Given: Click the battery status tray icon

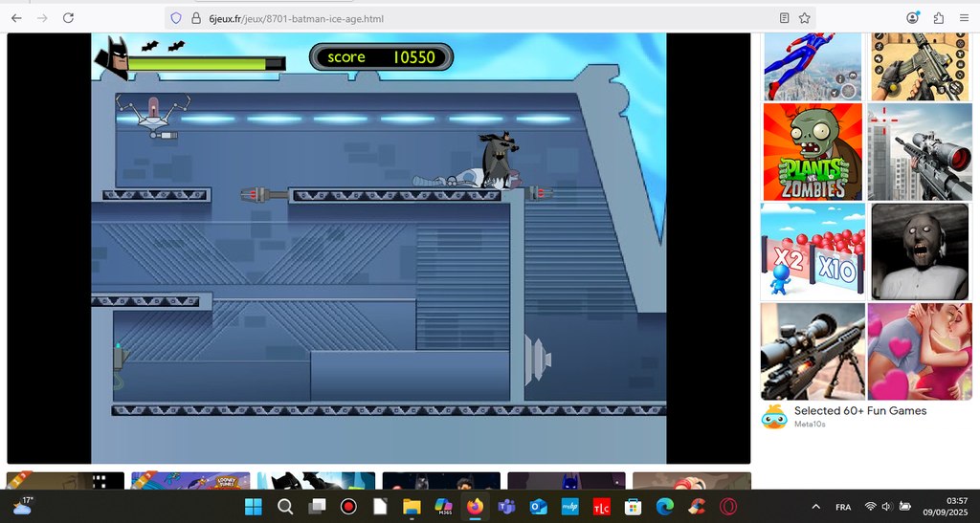Looking at the screenshot, I should pos(904,506).
